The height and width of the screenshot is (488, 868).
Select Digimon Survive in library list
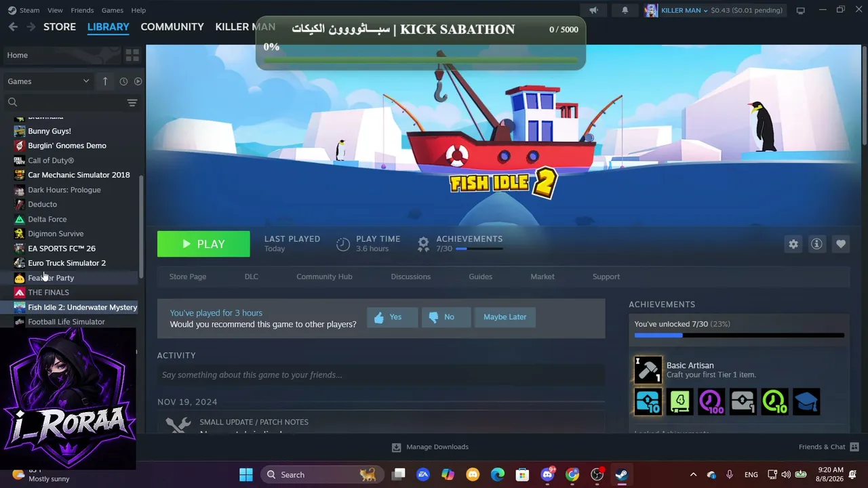pos(56,234)
